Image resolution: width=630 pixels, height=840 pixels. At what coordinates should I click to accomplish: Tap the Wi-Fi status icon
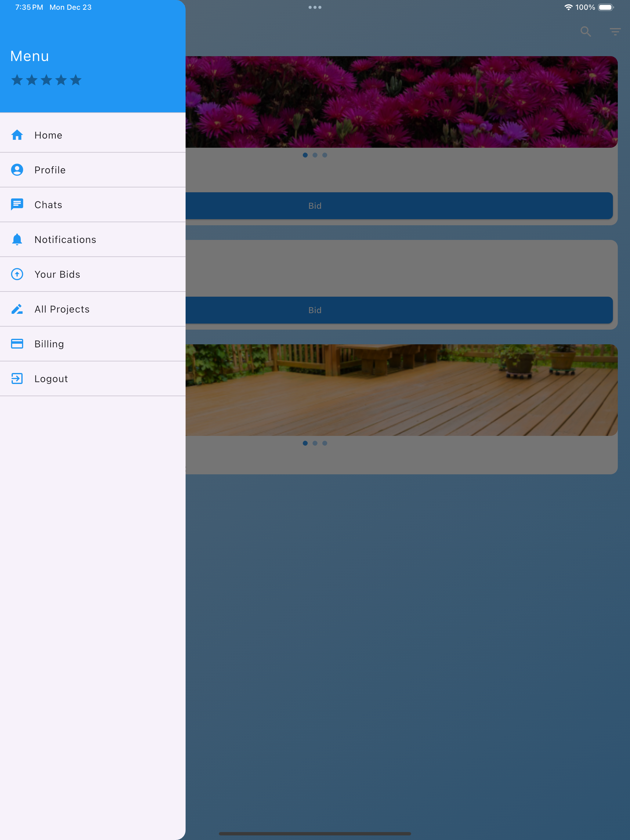coord(568,7)
